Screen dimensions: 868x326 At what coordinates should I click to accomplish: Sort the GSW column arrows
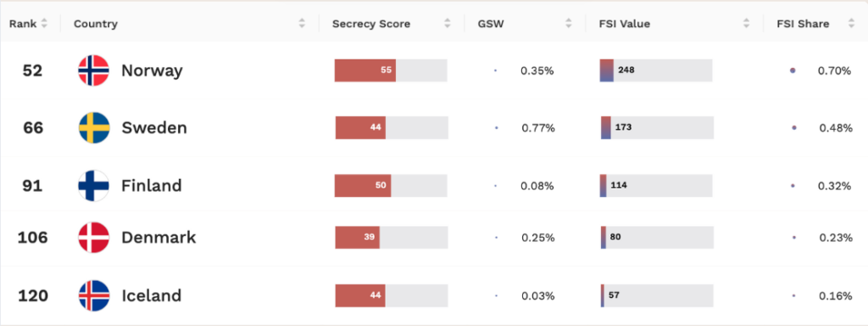(569, 24)
